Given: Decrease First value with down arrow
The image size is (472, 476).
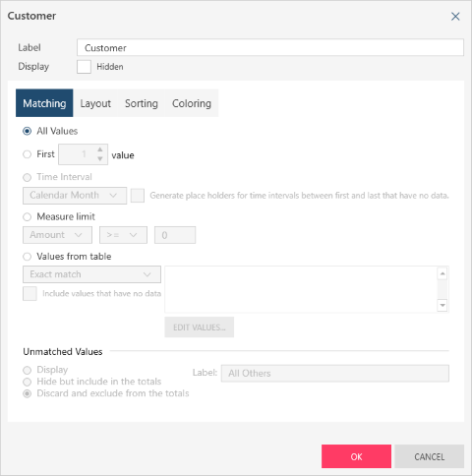Looking at the screenshot, I should tap(100, 158).
